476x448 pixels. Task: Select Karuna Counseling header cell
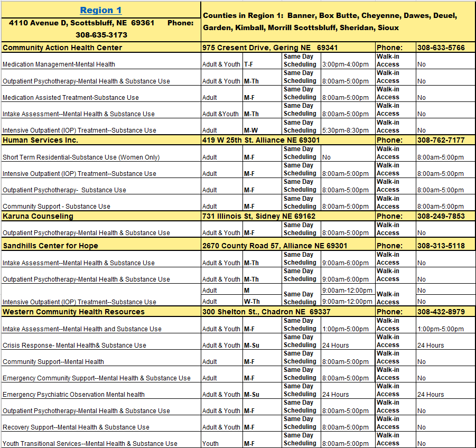(101, 216)
